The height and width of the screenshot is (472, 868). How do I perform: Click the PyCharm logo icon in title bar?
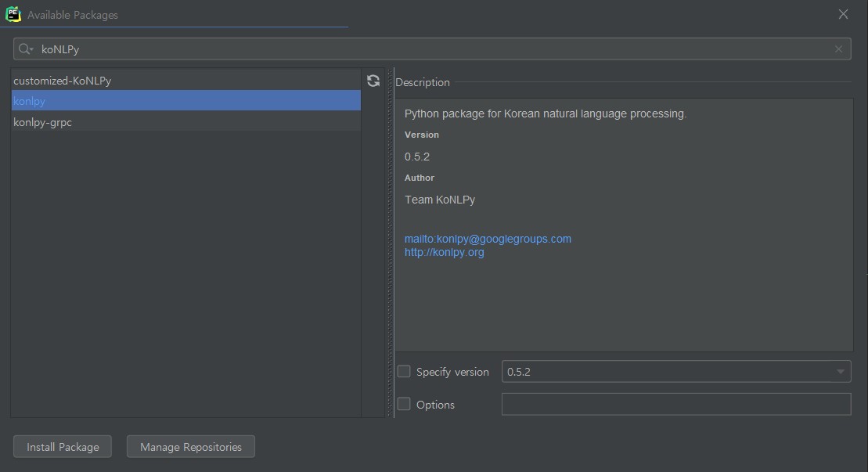[x=13, y=14]
